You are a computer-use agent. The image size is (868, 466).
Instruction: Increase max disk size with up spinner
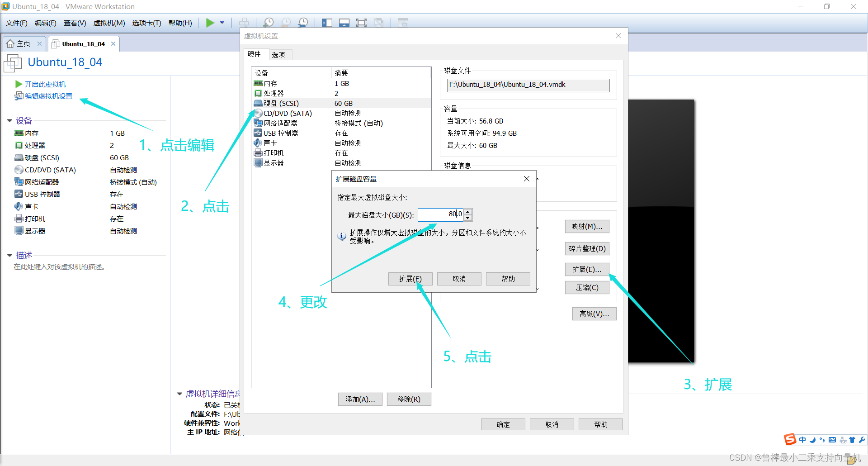468,211
